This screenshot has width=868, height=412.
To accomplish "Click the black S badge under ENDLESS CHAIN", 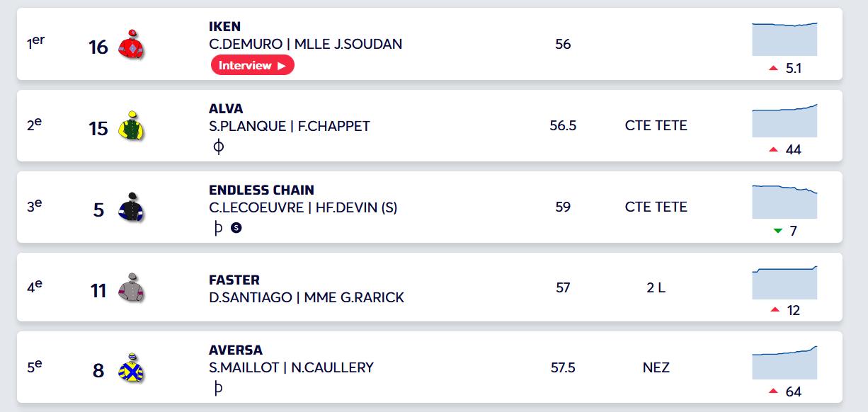I will tap(236, 228).
